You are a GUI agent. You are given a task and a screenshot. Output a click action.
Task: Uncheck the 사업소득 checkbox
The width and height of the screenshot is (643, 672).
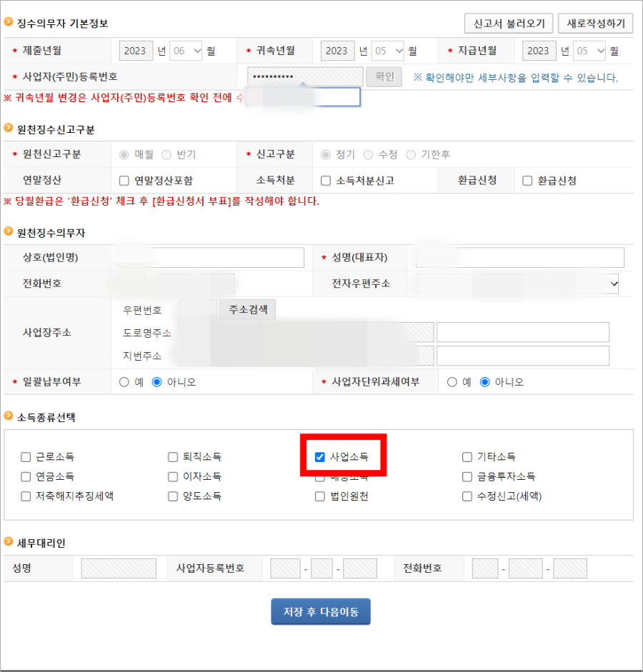(x=319, y=456)
